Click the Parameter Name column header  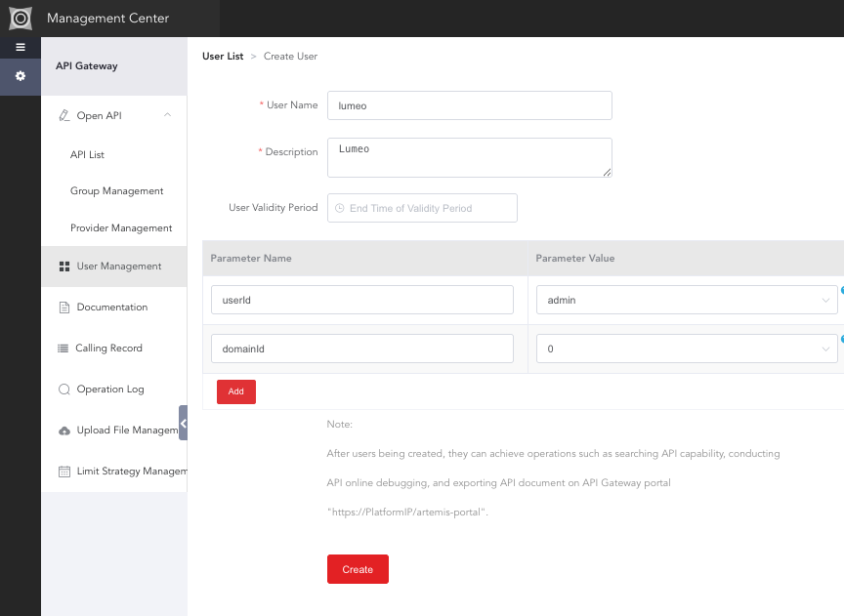point(251,259)
